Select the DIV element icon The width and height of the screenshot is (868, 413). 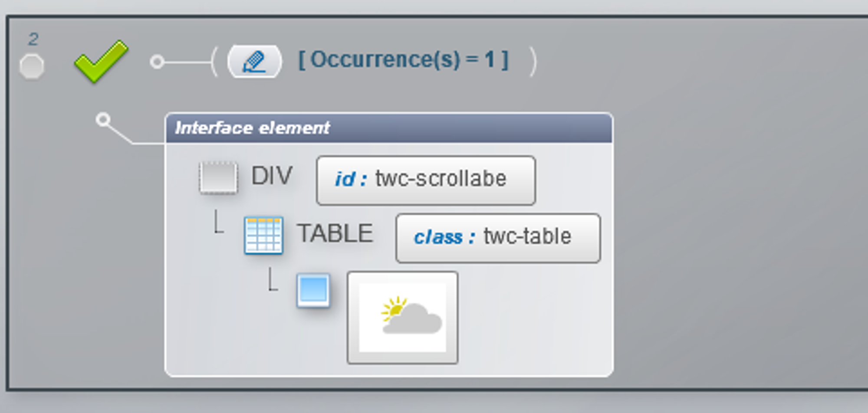pyautogui.click(x=218, y=177)
